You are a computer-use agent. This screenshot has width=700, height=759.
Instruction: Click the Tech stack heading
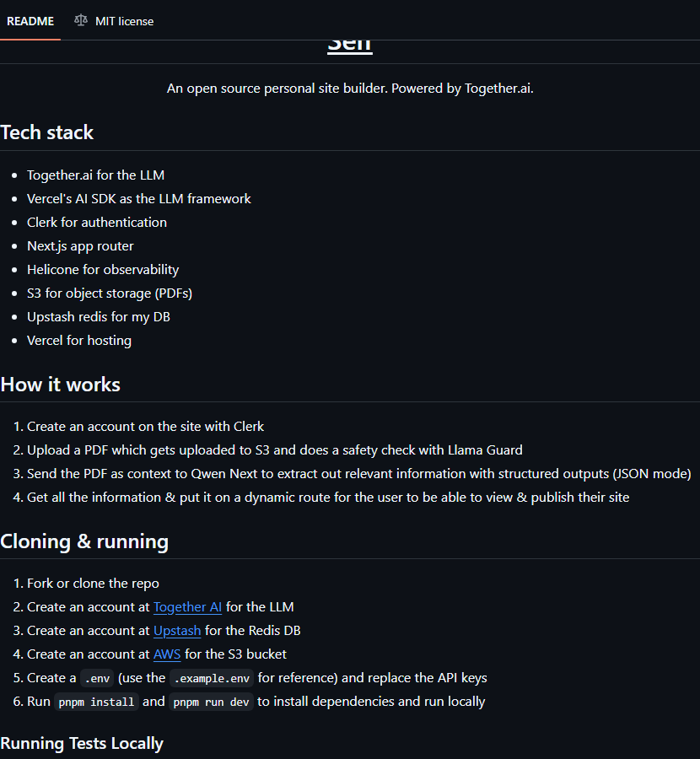pyautogui.click(x=47, y=132)
